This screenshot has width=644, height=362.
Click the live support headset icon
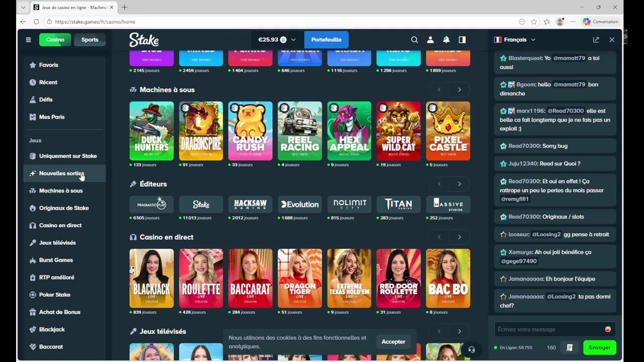tap(471, 350)
